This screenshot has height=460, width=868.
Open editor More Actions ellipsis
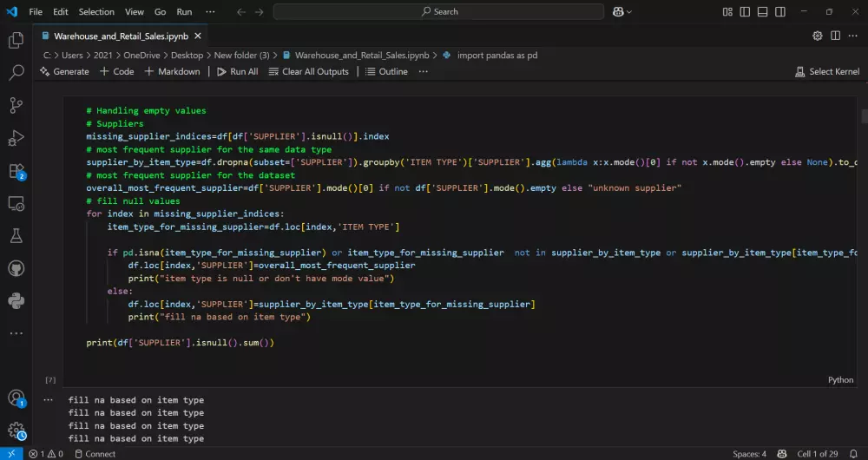click(x=852, y=36)
